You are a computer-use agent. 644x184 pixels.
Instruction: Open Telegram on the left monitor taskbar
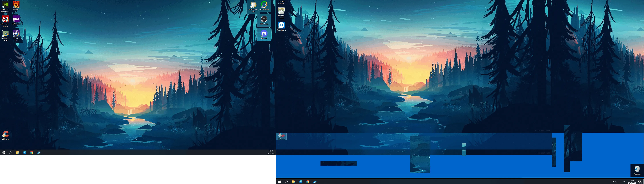pyautogui.click(x=24, y=152)
